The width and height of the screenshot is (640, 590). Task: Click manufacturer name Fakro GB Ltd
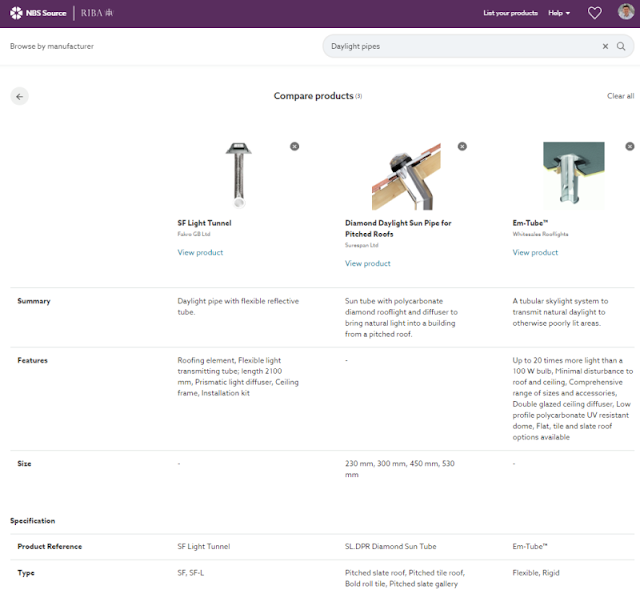click(x=193, y=234)
